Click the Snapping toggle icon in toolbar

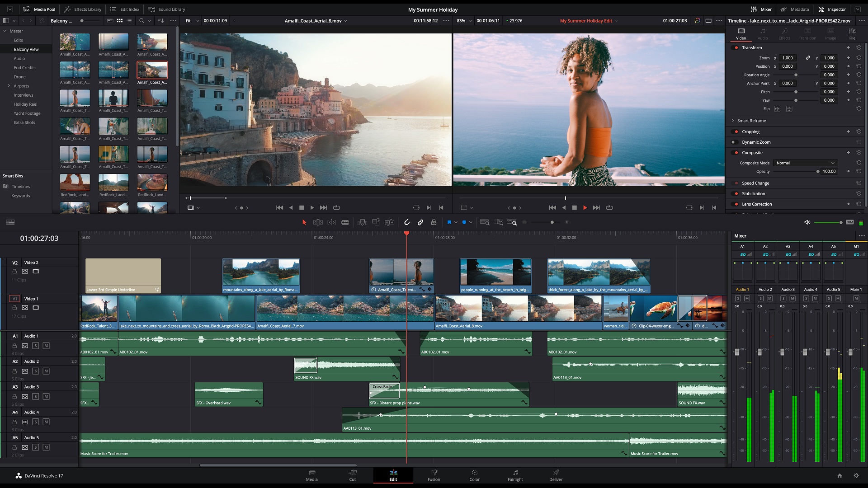tap(407, 222)
